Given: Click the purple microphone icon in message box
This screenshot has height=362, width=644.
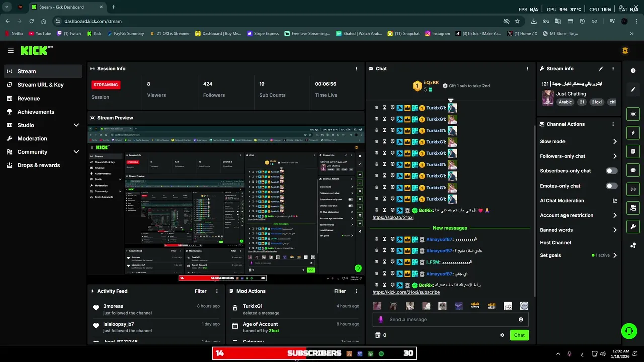Looking at the screenshot, I should (381, 319).
